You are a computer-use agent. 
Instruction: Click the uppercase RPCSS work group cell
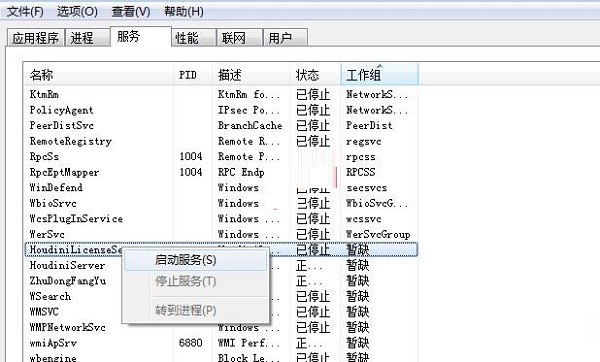(360, 172)
